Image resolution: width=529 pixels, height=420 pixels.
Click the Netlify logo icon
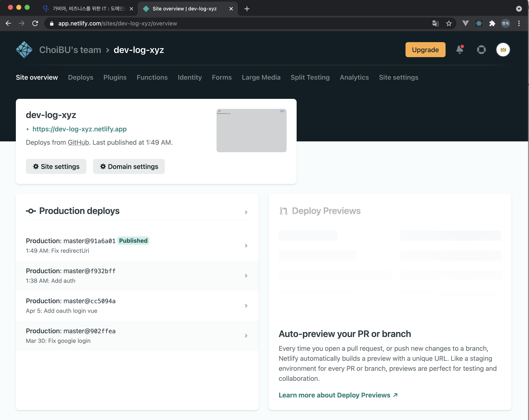point(24,50)
